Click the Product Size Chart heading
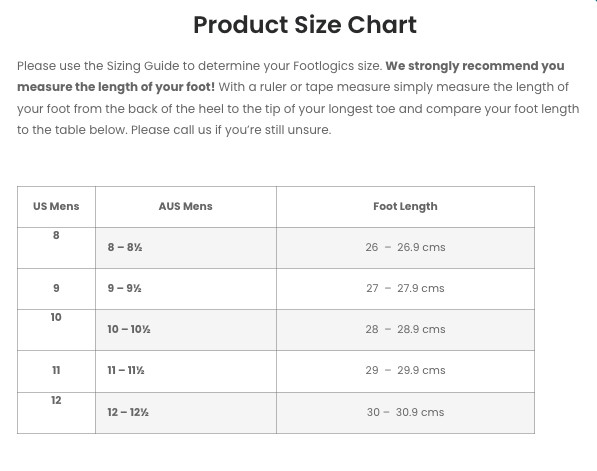 (x=305, y=25)
